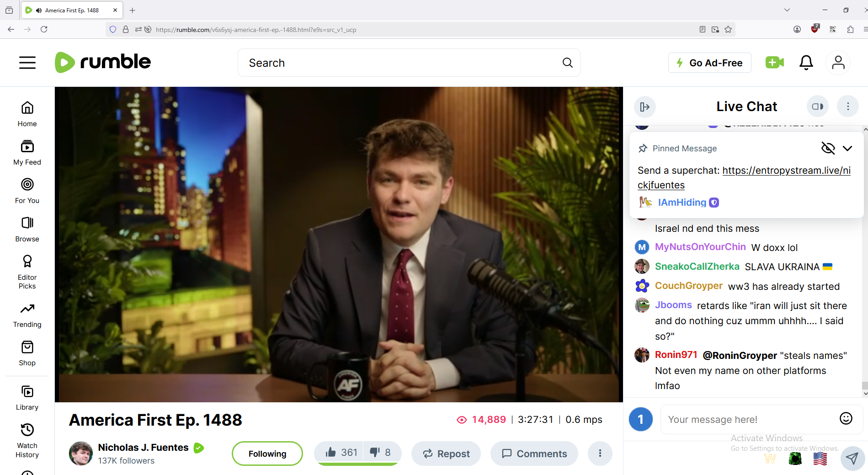Go back in browser

click(x=11, y=29)
